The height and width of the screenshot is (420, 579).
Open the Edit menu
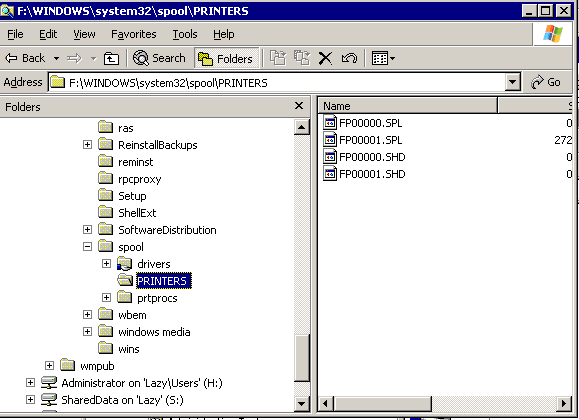(48, 34)
